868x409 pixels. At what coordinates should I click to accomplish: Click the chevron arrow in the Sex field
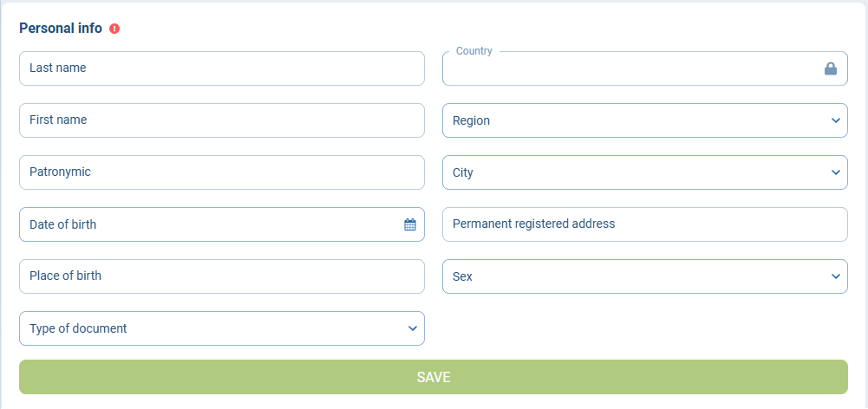835,276
